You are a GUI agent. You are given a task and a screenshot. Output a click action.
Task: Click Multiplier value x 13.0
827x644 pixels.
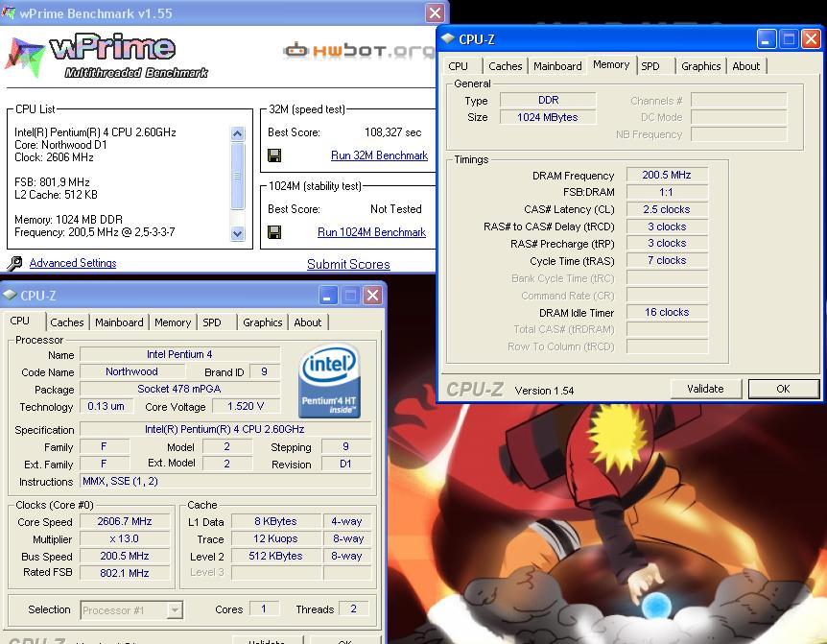[x=125, y=539]
